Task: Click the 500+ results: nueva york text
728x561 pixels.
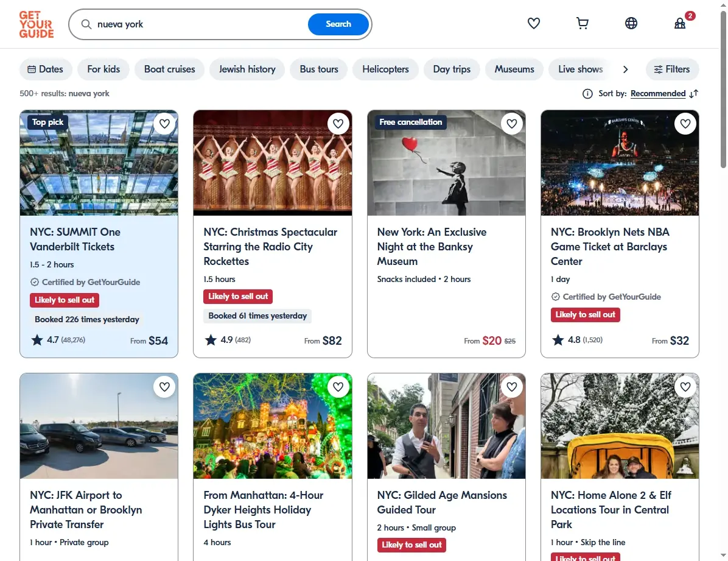Action: click(x=65, y=93)
